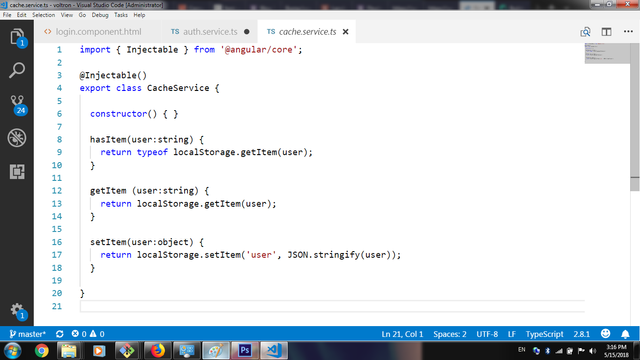The height and width of the screenshot is (360, 640).
Task: Open Source Control view with 24 changes
Action: tap(18, 104)
